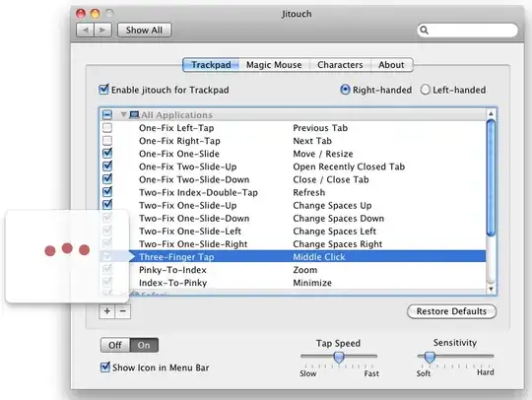
Task: Enable the One-Fix Right-Tap checkbox
Action: click(107, 141)
